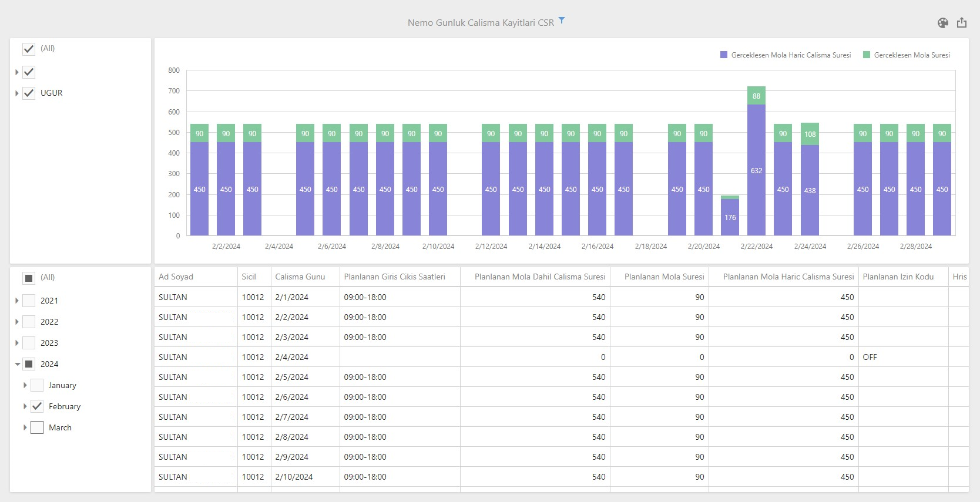The image size is (980, 502).
Task: Expand the February month node
Action: click(25, 406)
